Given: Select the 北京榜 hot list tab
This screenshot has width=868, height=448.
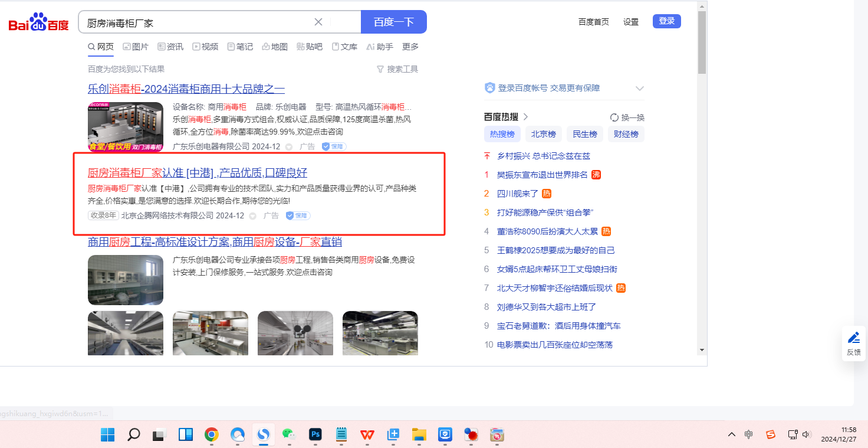Looking at the screenshot, I should 544,134.
